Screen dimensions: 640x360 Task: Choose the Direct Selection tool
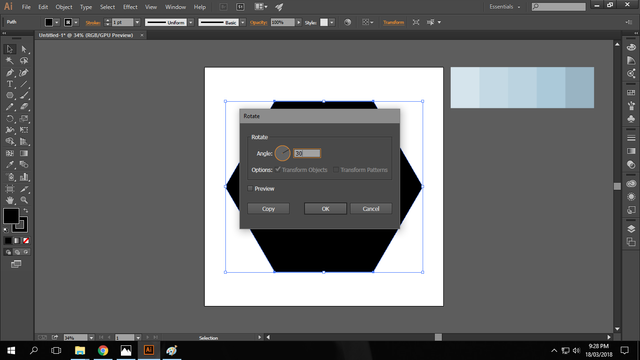click(x=24, y=49)
